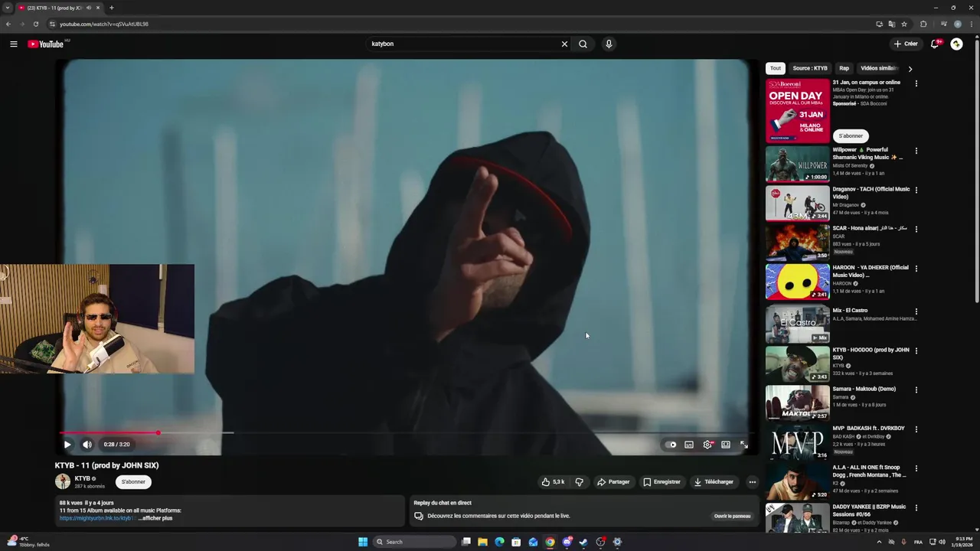
Task: Open Microsoft Edge from taskbar
Action: [499, 542]
